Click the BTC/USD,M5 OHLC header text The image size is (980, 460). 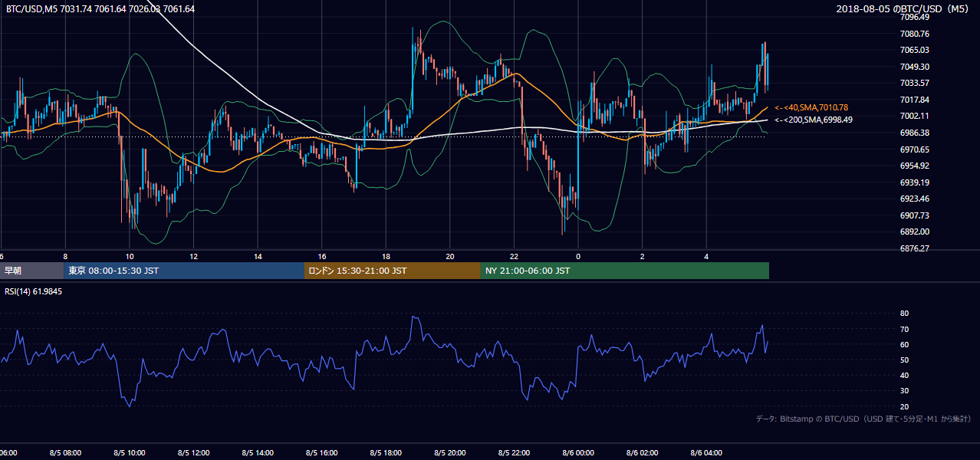click(100, 8)
